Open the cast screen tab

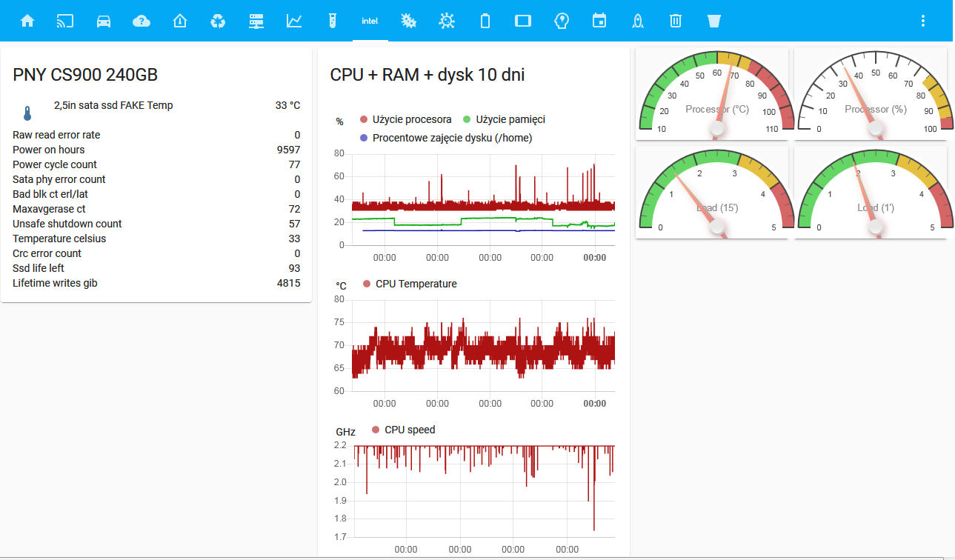(x=65, y=21)
